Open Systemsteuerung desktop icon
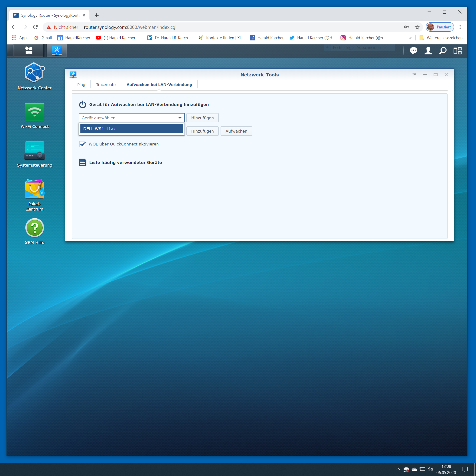Viewport: 476px width, 476px height. pyautogui.click(x=34, y=151)
